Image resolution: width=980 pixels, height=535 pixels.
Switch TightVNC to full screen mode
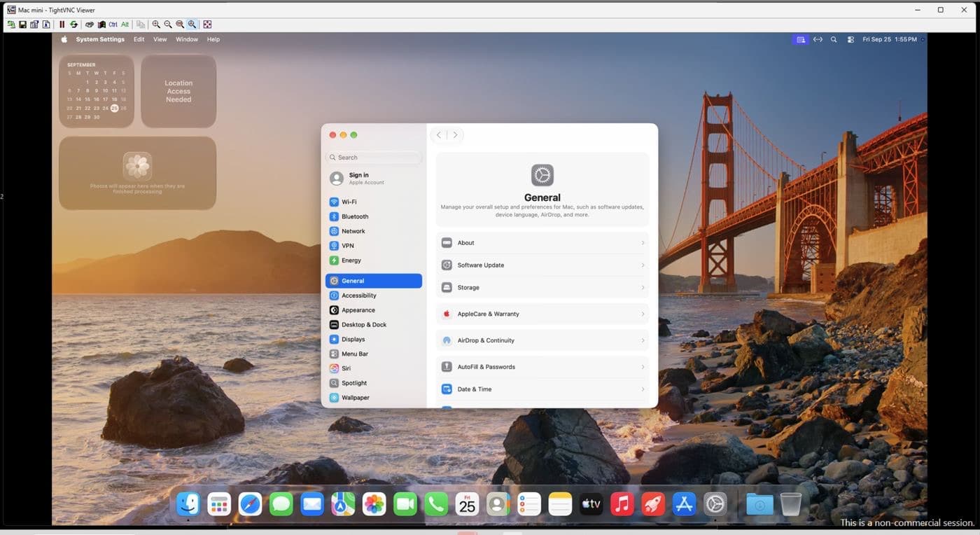[207, 25]
